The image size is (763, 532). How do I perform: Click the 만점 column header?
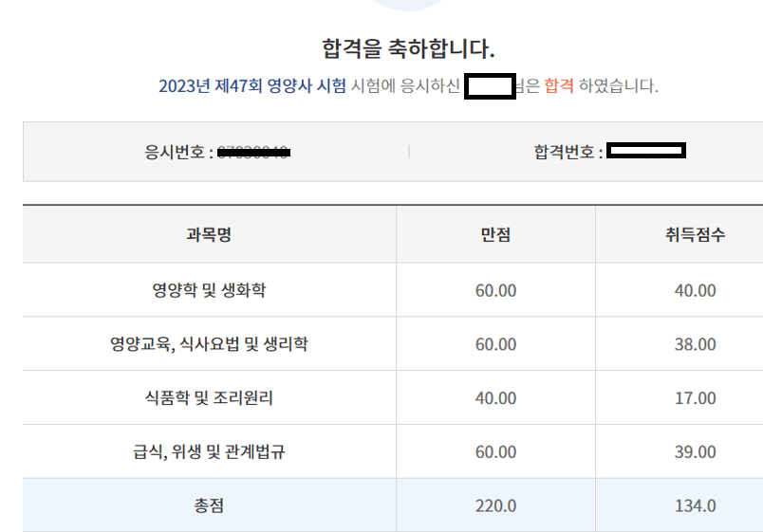(495, 235)
